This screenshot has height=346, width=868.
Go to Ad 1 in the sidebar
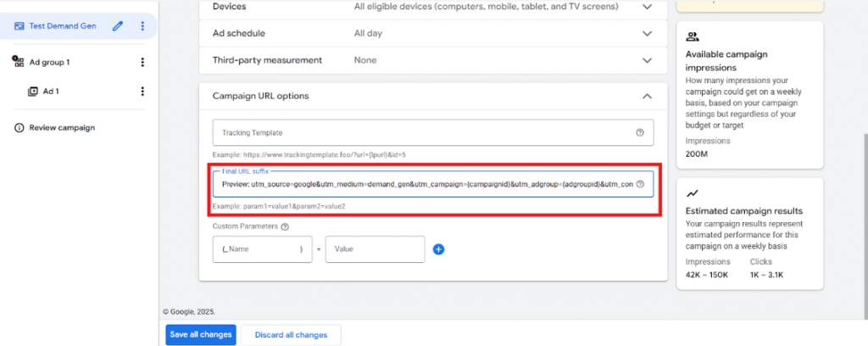click(x=51, y=91)
